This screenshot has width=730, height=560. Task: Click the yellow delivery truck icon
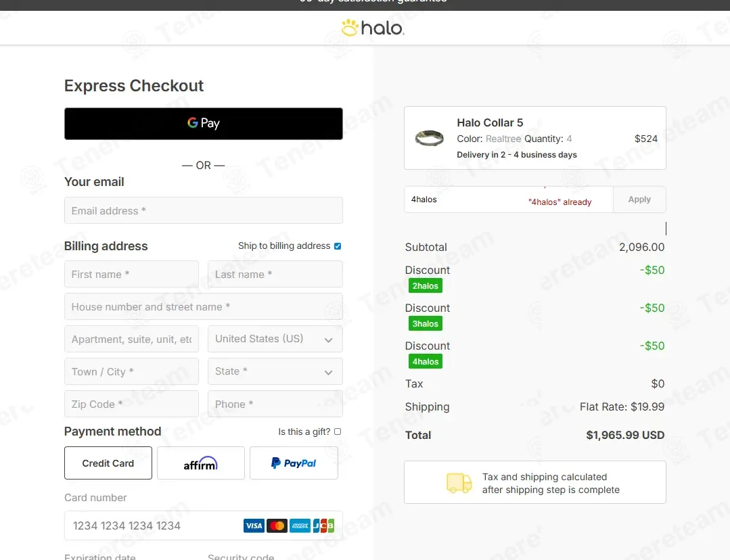[459, 483]
